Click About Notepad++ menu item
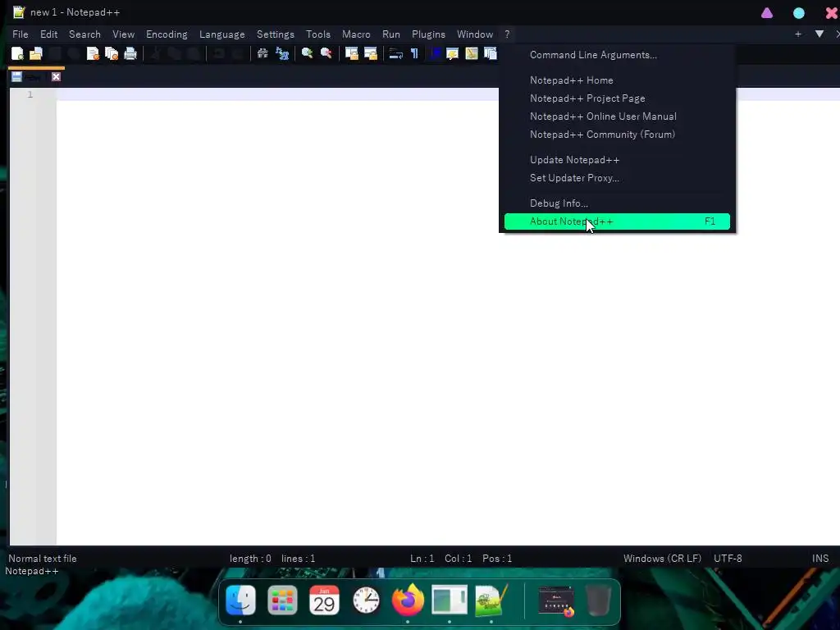The width and height of the screenshot is (840, 630). click(617, 221)
